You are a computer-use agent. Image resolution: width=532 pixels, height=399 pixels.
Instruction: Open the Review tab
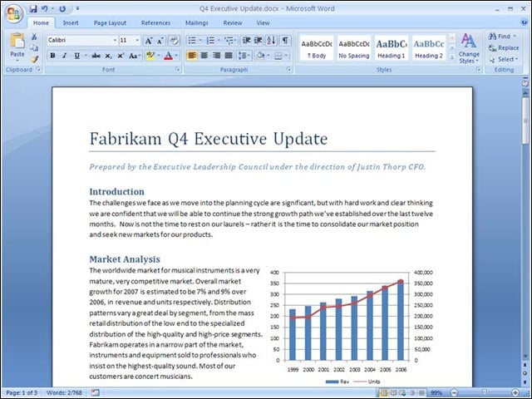tap(233, 23)
